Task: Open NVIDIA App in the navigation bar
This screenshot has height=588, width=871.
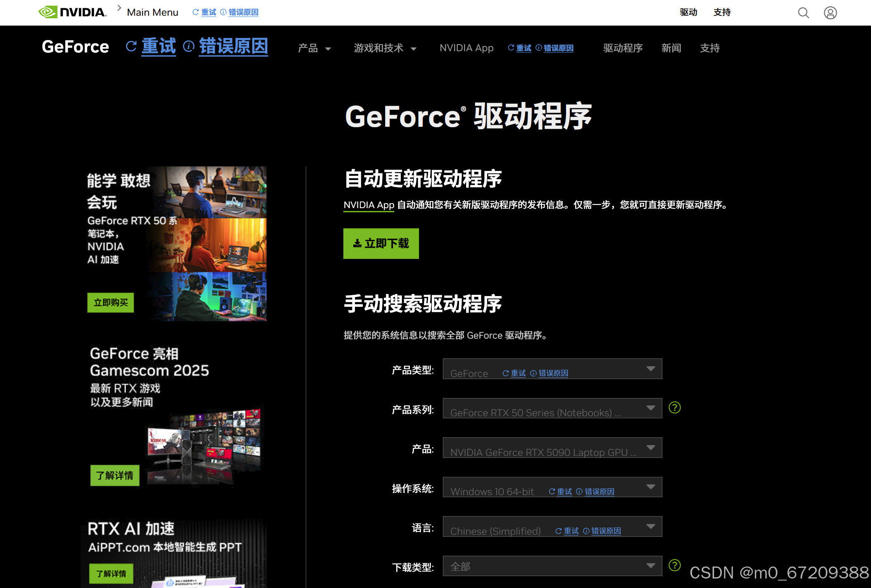Action: point(466,48)
